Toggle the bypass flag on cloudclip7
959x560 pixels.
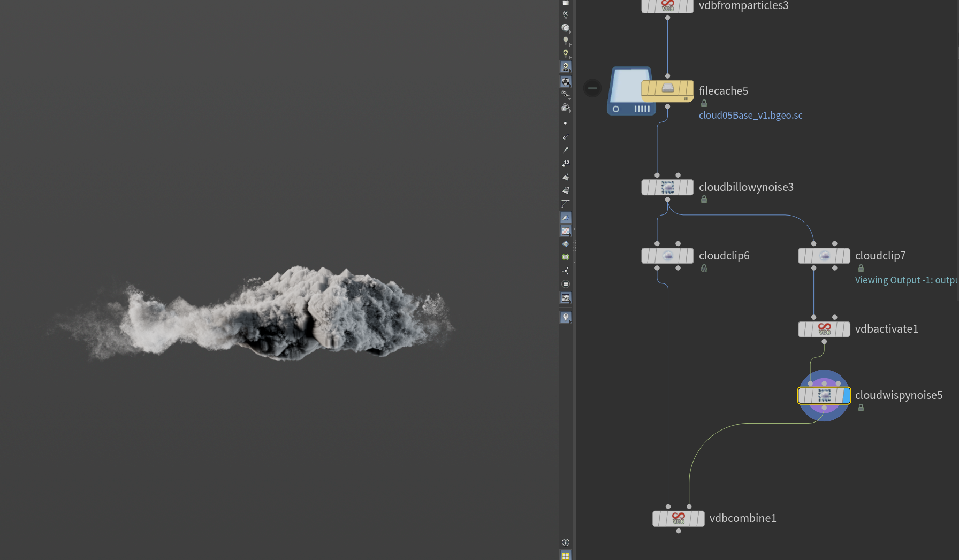tap(803, 256)
